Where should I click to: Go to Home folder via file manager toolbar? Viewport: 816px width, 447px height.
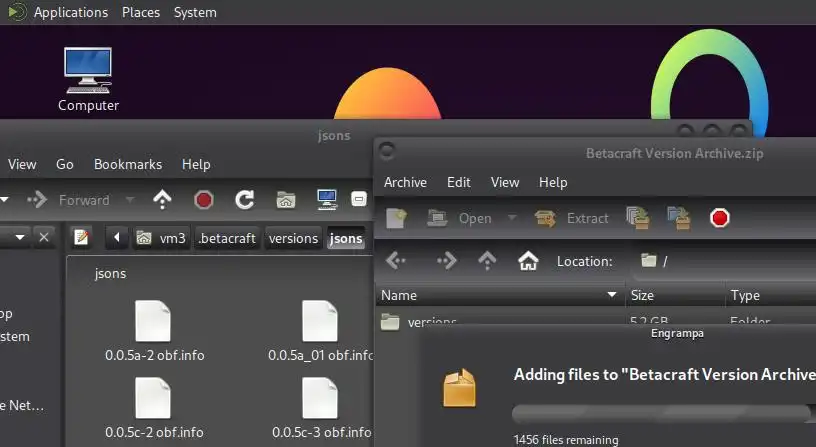[x=286, y=199]
